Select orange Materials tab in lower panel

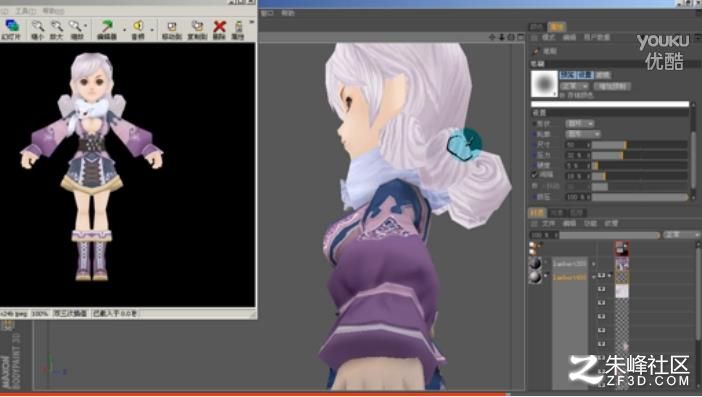(536, 213)
